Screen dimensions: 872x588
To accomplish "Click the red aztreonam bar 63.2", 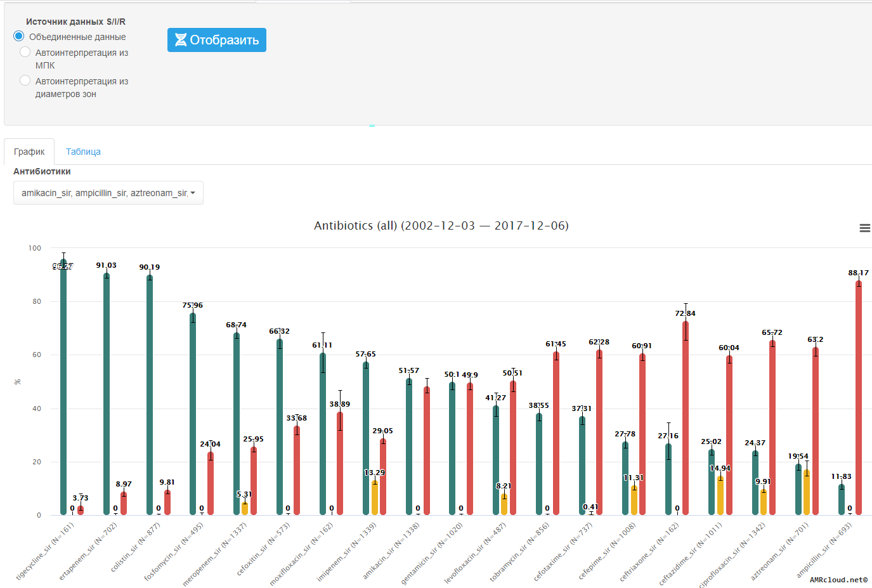I will click(816, 431).
